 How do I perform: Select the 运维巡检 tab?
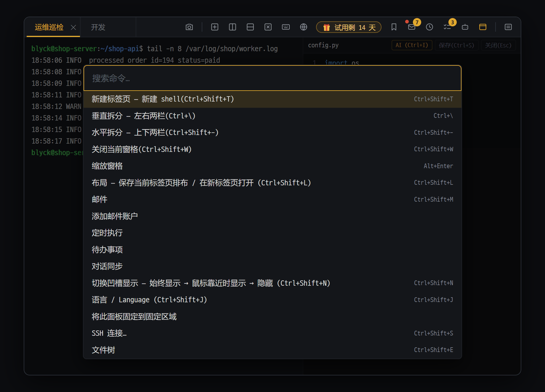click(49, 27)
